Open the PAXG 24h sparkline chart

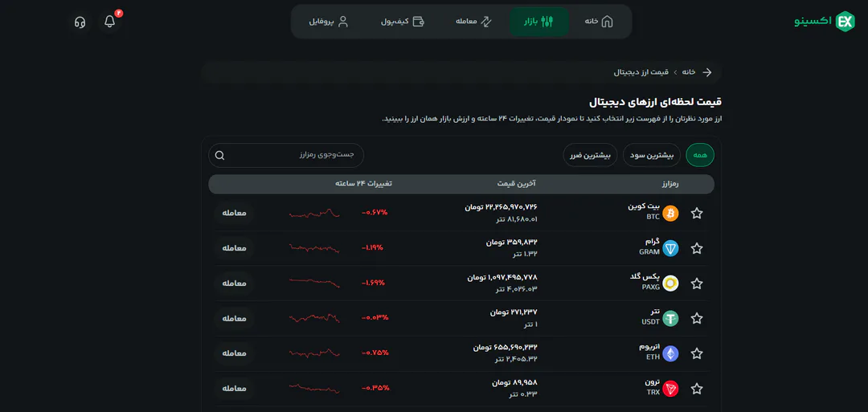pyautogui.click(x=314, y=283)
